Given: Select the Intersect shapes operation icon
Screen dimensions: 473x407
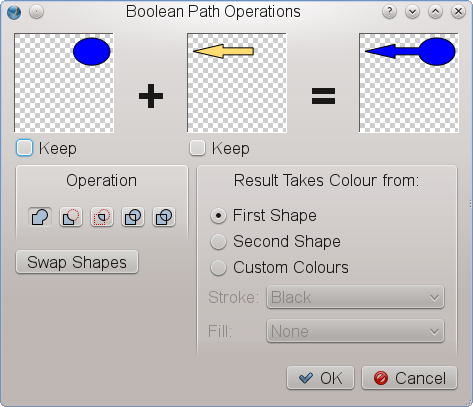Looking at the screenshot, I should point(102,217).
